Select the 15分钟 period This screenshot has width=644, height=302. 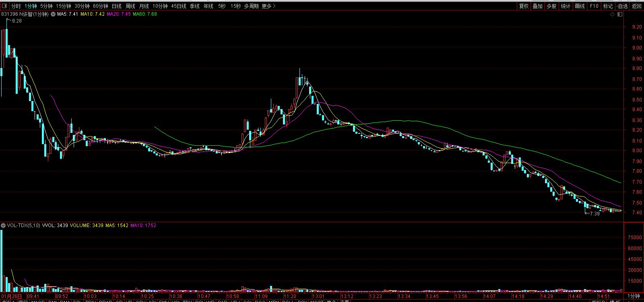[63, 6]
